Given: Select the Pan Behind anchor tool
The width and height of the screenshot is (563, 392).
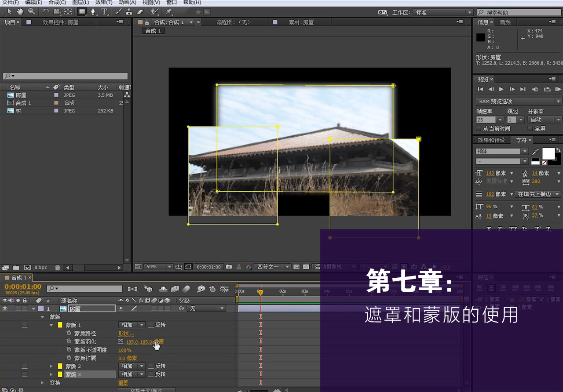Looking at the screenshot, I should pyautogui.click(x=68, y=12).
